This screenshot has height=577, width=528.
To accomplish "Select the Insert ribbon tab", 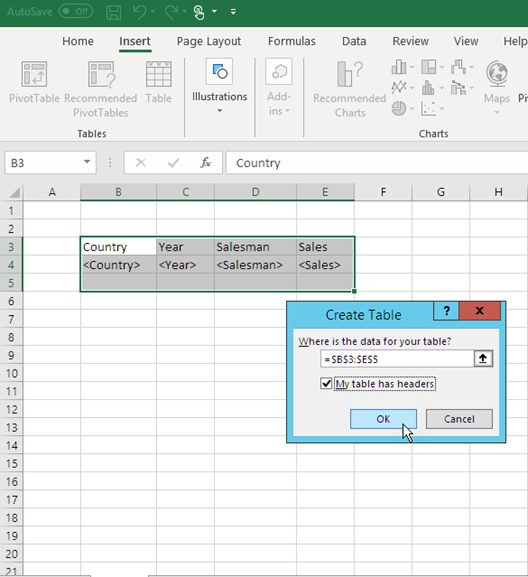I will coord(135,41).
